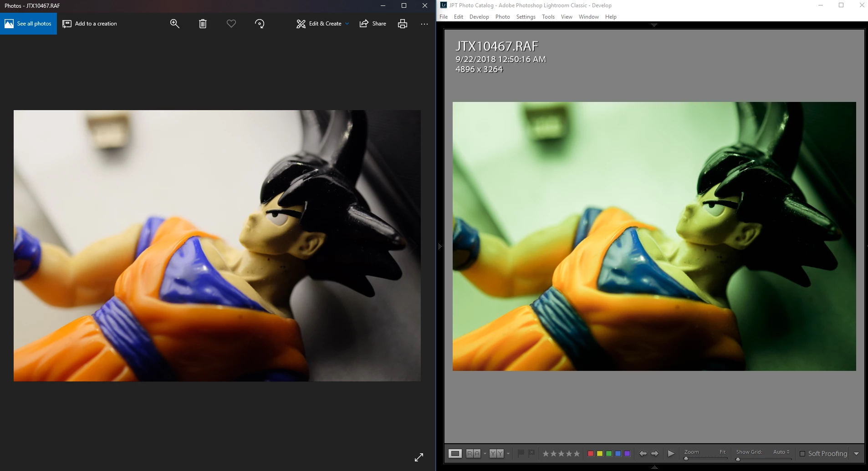
Task: Minimize the Lightroom window
Action: (x=821, y=5)
